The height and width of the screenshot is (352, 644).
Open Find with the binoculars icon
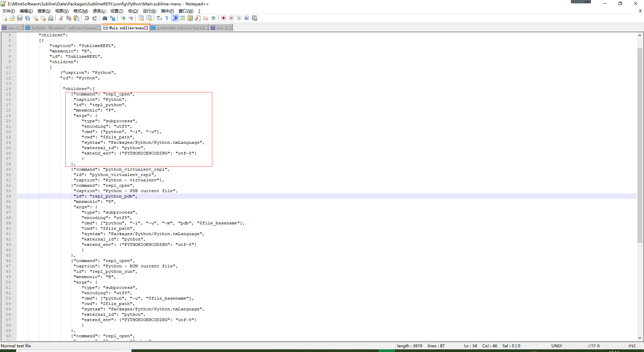tap(105, 18)
